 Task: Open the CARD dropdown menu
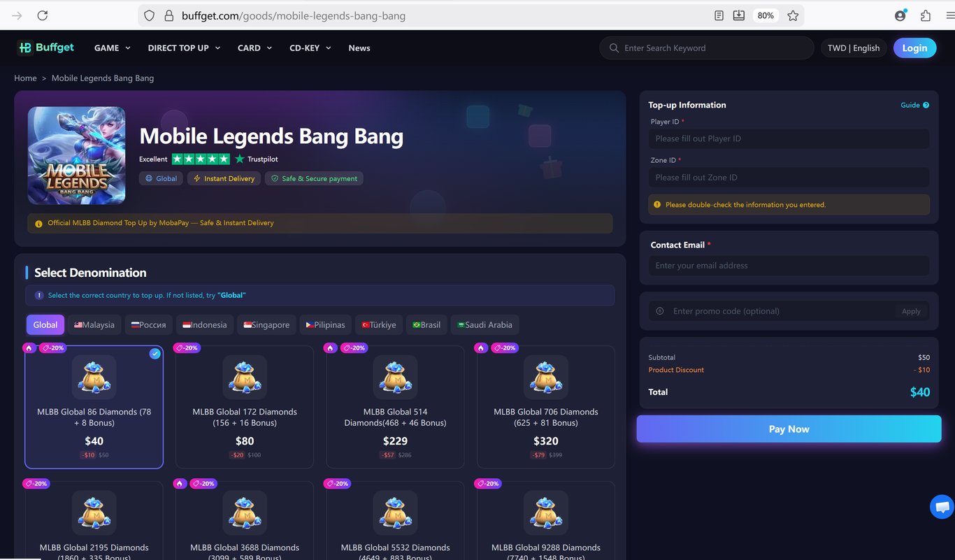[254, 48]
